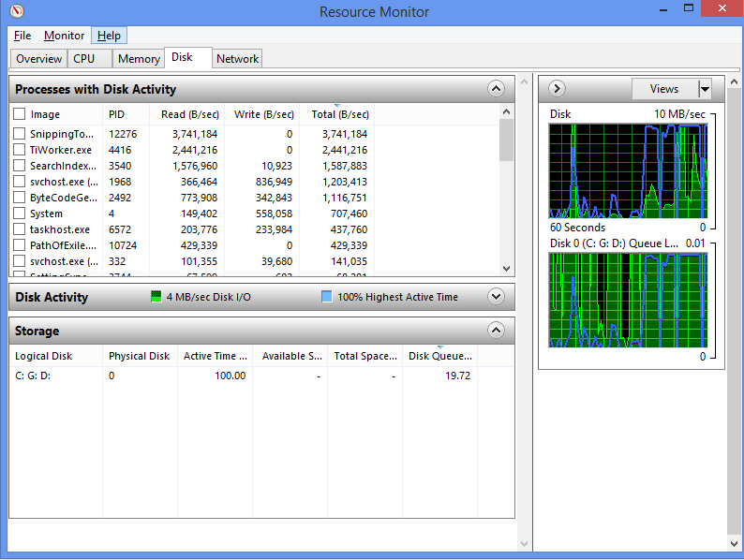Screen dimensions: 744x560
Task: Expand the Disk Activity section
Action: point(496,297)
